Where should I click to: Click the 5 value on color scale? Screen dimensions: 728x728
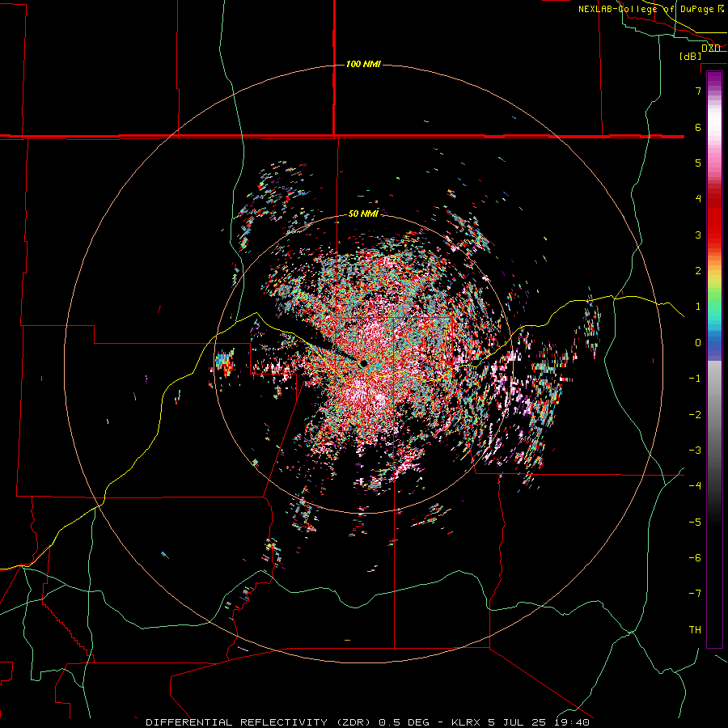pyautogui.click(x=698, y=163)
